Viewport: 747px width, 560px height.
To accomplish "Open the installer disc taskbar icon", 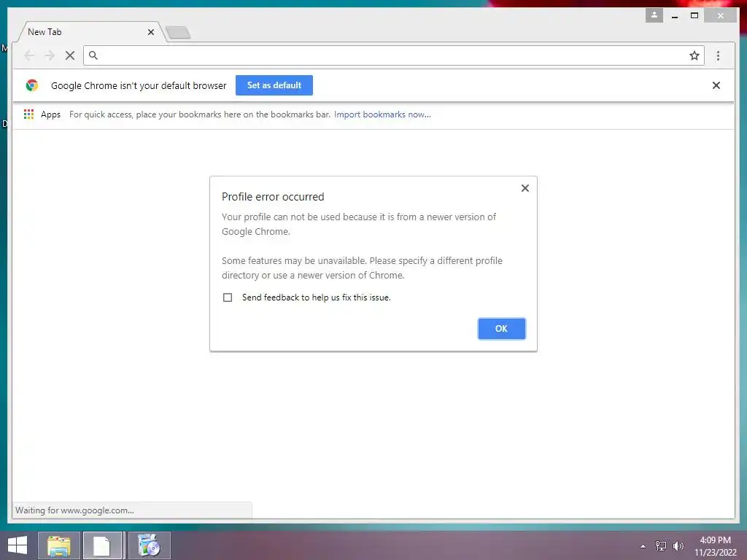I will point(149,545).
